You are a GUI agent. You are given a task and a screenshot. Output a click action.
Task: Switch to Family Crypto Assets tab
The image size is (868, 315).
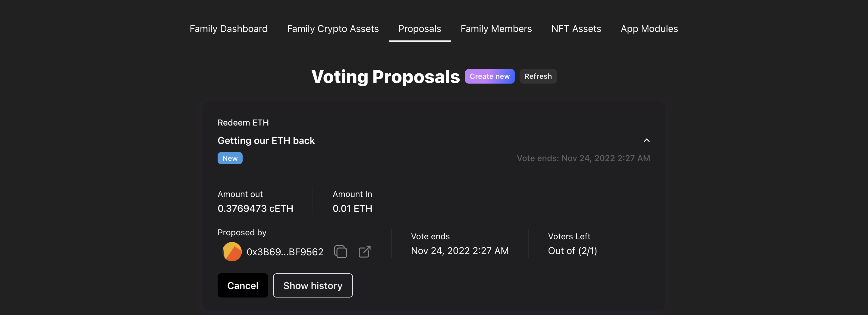point(332,29)
